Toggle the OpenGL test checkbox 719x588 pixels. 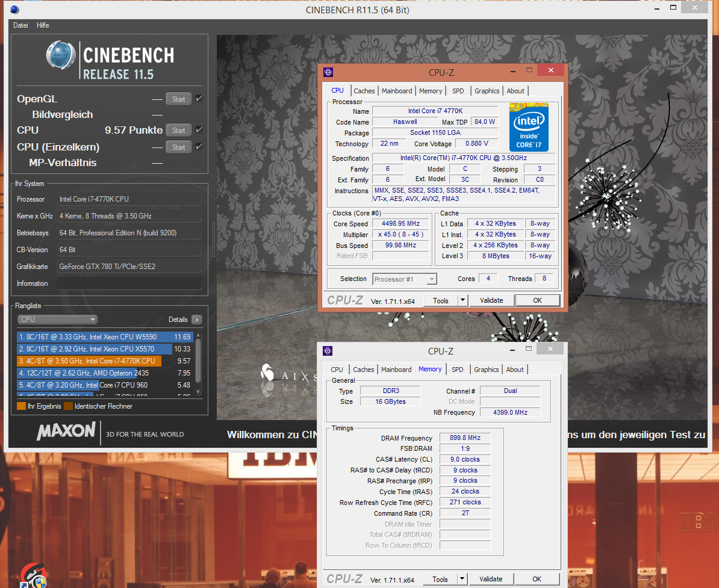point(199,99)
